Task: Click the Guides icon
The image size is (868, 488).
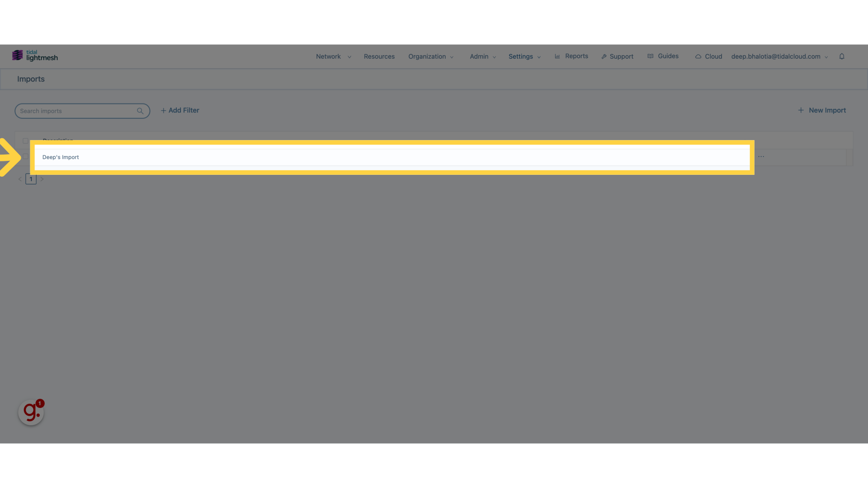Action: tap(651, 56)
